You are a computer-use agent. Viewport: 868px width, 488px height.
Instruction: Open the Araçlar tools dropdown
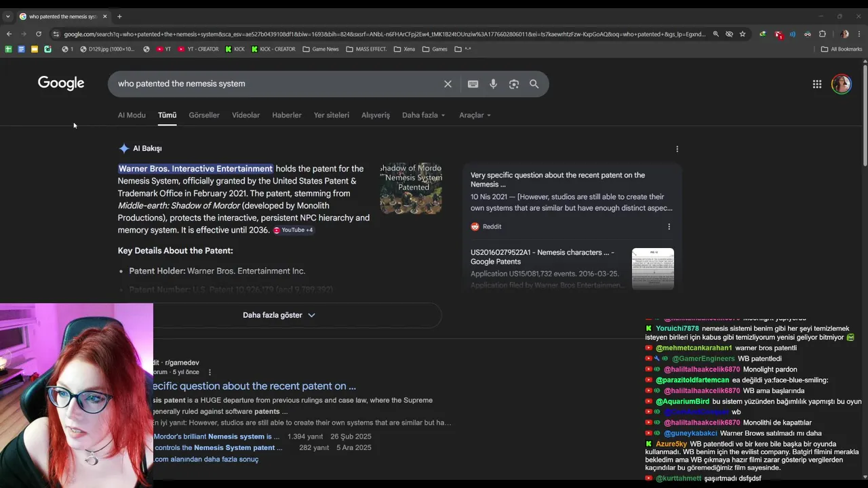[x=475, y=115]
